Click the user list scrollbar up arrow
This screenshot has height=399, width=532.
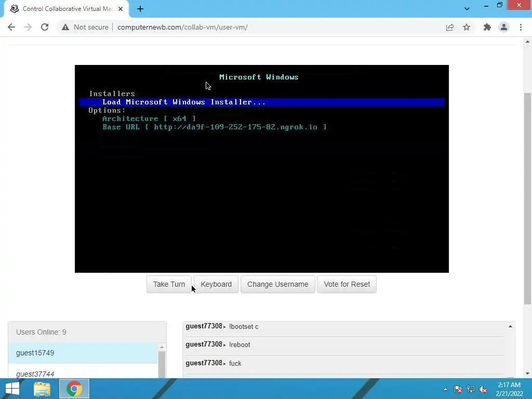pos(162,347)
